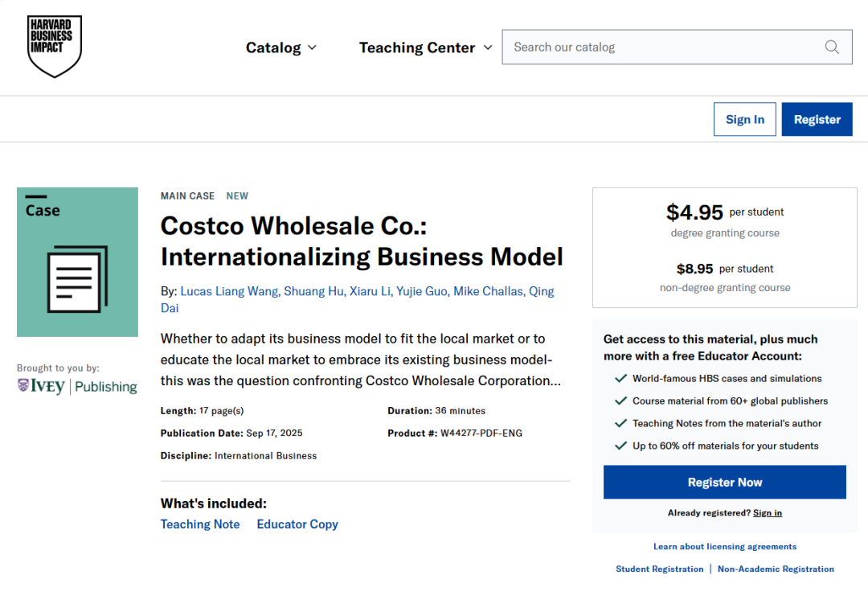
Task: Click the Sign In button
Action: coord(744,119)
